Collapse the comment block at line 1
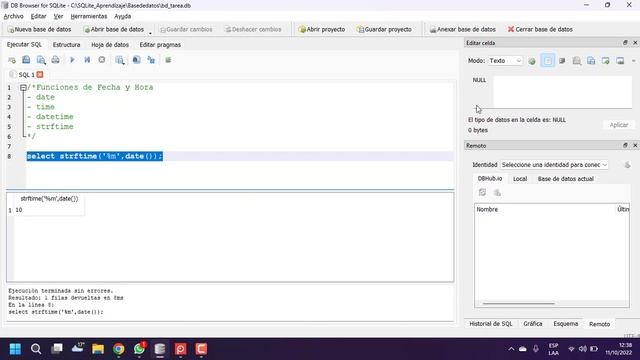Screen dimensions: 640x360 pos(23,87)
